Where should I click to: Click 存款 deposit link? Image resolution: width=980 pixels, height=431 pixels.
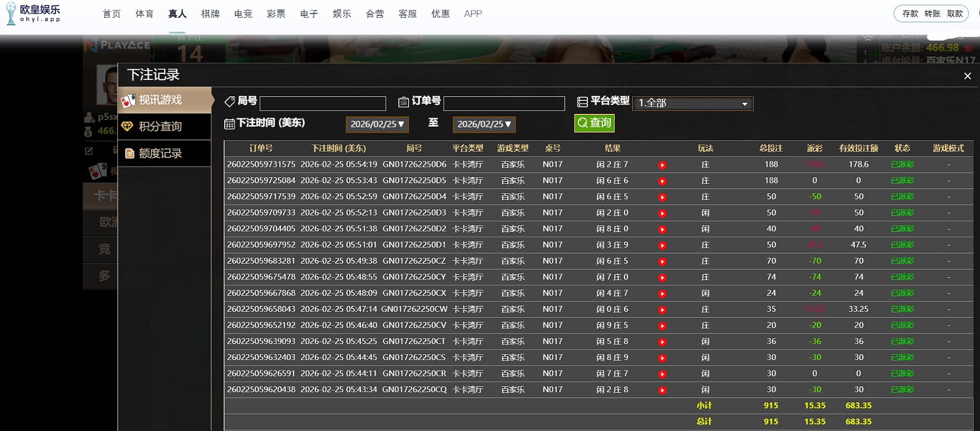pos(910,14)
